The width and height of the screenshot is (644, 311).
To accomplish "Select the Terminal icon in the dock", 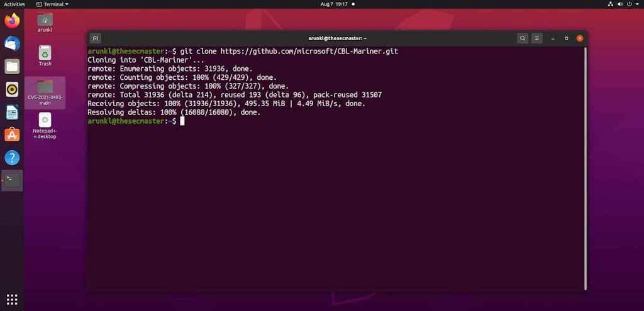I will coord(12,180).
